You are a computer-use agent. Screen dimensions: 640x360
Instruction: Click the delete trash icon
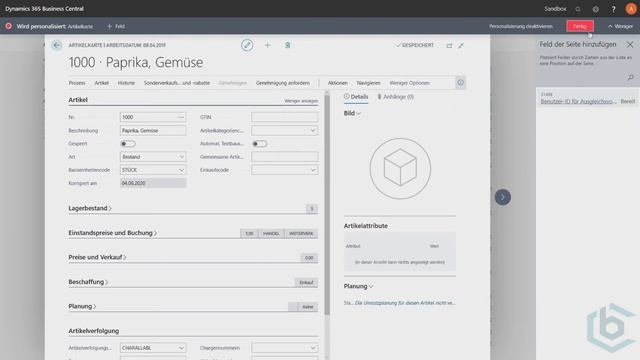[x=287, y=45]
